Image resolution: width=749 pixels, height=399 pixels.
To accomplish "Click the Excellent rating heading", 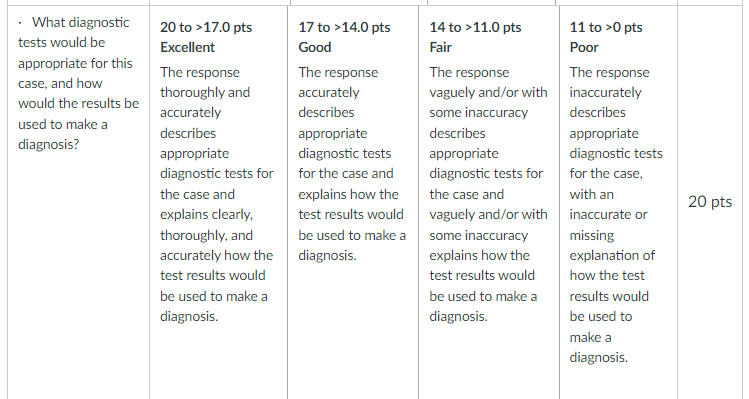I will pos(187,47).
